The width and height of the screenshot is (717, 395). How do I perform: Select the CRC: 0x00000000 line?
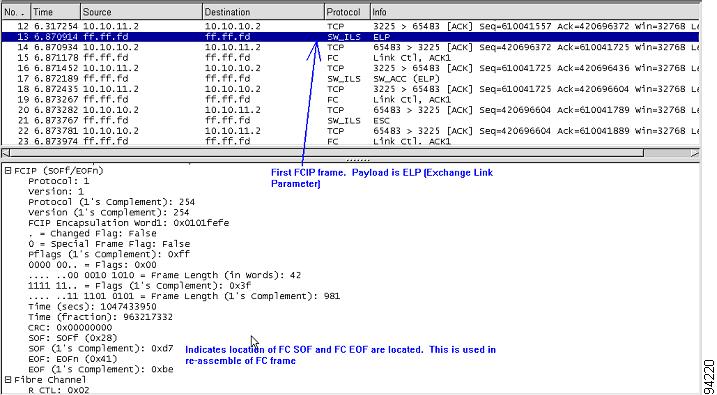pos(70,327)
